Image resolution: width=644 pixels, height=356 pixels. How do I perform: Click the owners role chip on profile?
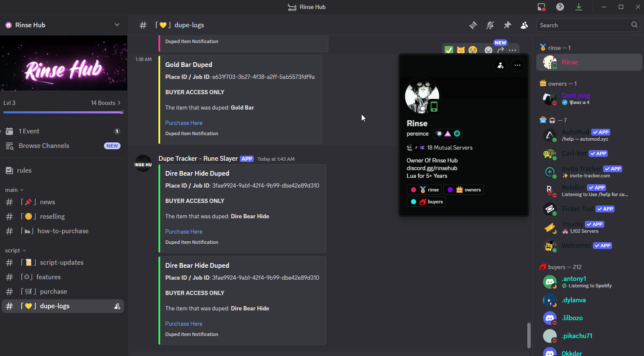463,190
